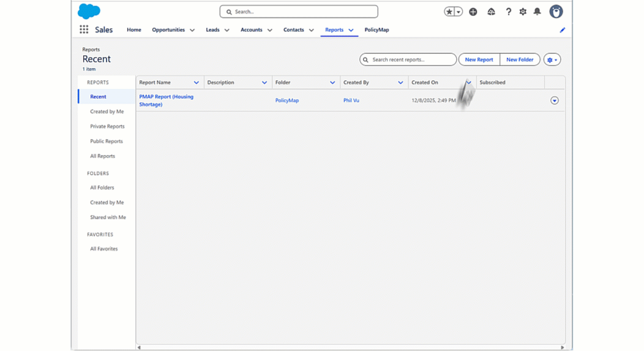Open the PolicyMap folder link
The width and height of the screenshot is (644, 351).
[287, 100]
